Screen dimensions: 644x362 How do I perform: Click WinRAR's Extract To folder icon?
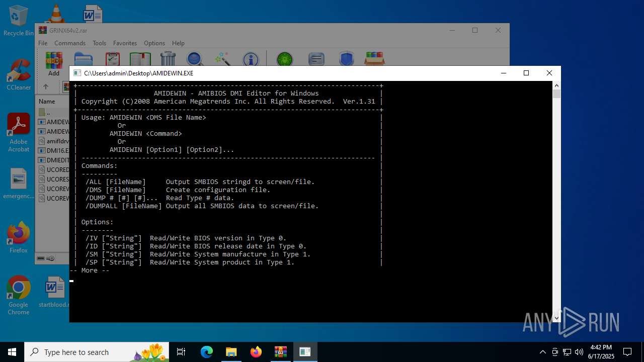pos(83,59)
